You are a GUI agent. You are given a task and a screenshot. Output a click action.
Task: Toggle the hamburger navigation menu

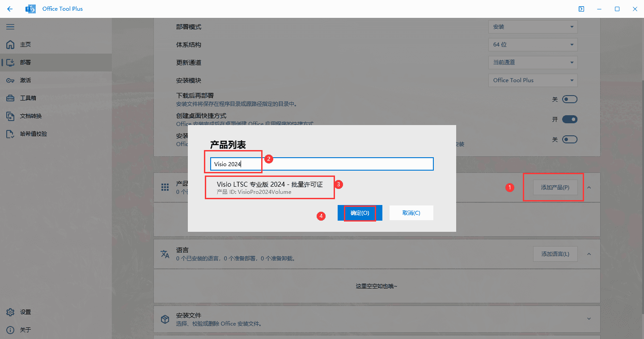click(x=10, y=27)
